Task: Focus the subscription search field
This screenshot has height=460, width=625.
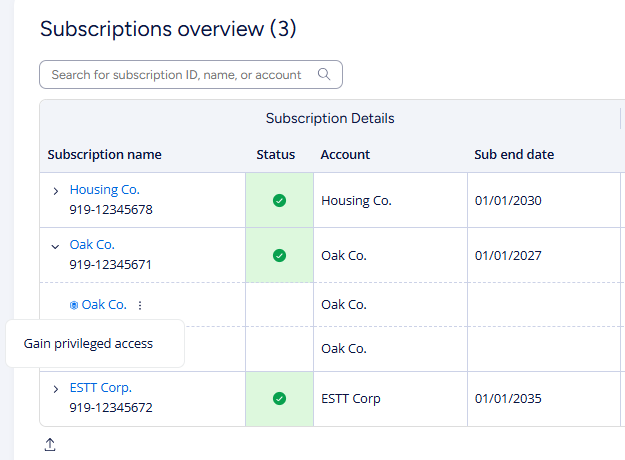Action: (180, 74)
